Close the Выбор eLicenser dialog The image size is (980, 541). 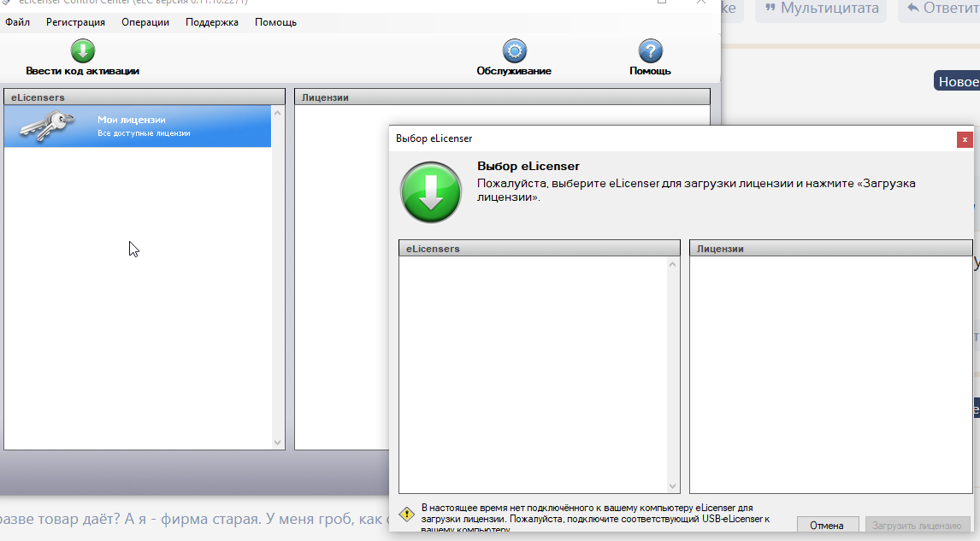(x=965, y=139)
